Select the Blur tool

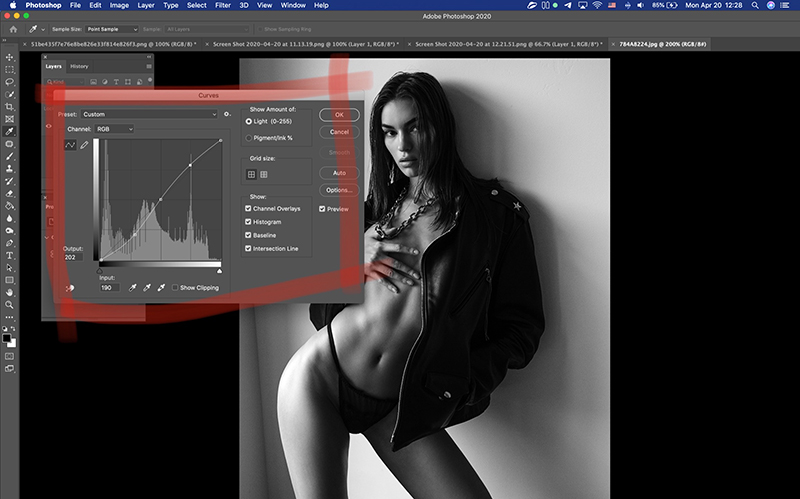click(9, 218)
